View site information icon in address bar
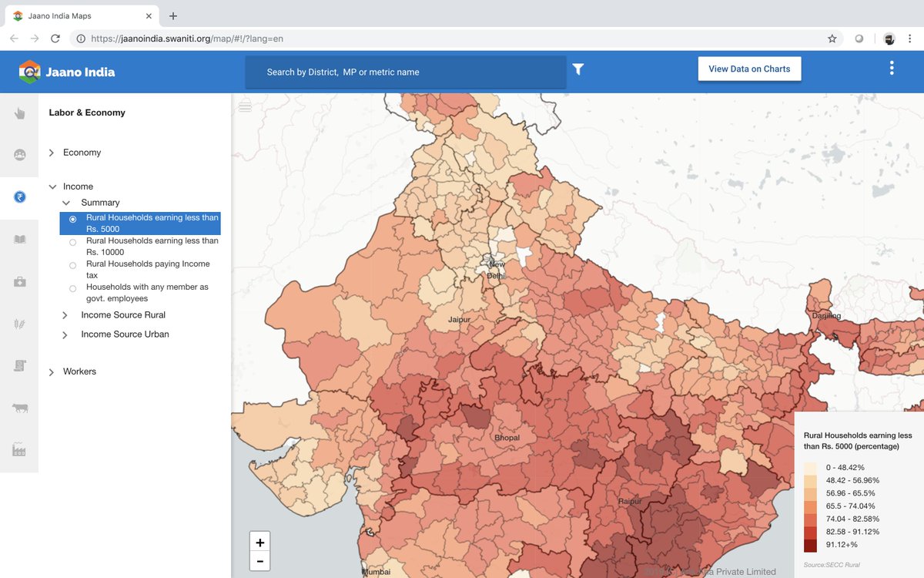This screenshot has height=578, width=924. click(x=81, y=38)
